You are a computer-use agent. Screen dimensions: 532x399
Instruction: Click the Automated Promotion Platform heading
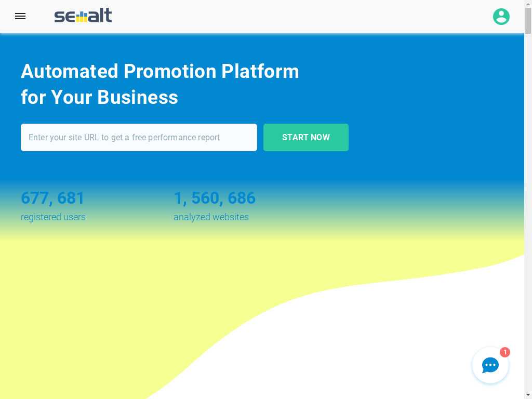coord(160,71)
